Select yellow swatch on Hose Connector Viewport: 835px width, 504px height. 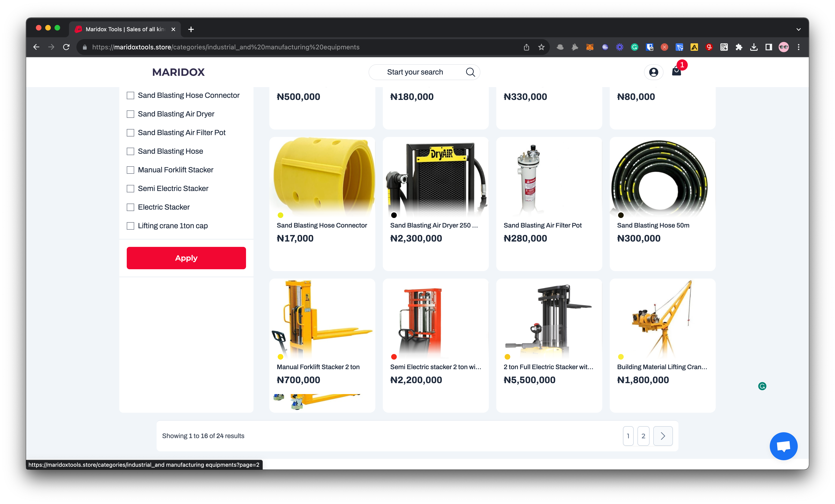tap(280, 215)
